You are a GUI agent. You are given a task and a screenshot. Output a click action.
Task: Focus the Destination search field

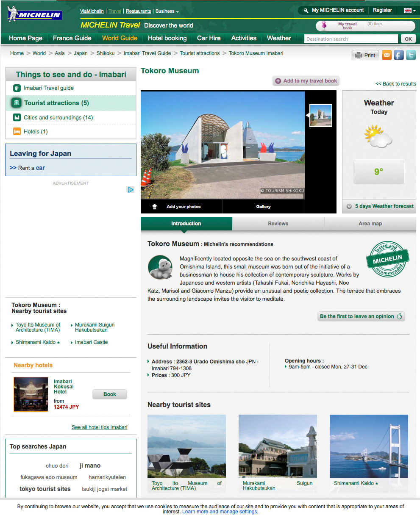point(351,39)
